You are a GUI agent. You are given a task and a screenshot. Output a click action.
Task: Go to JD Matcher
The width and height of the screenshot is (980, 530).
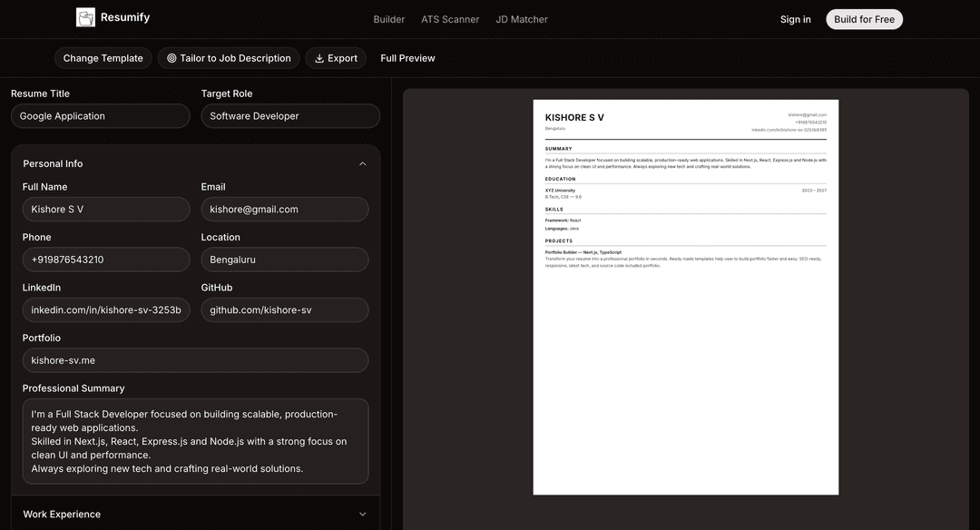(521, 19)
